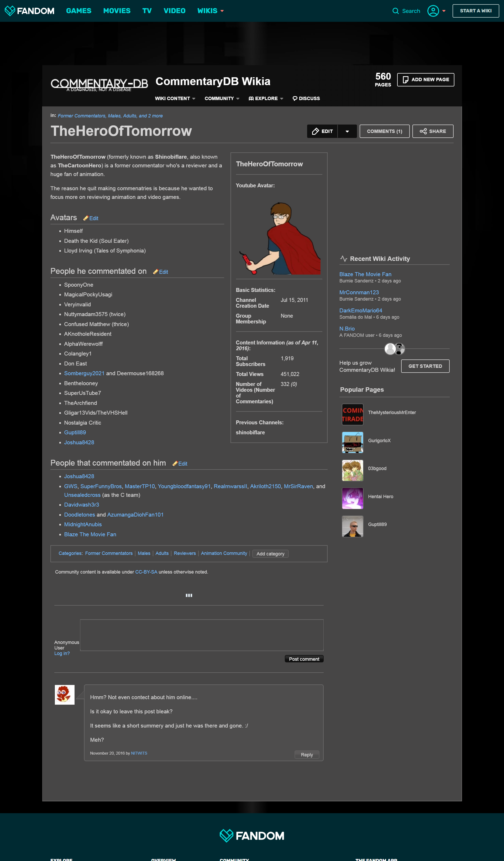The height and width of the screenshot is (861, 504).
Task: Open the 03bgood popular page thumbnail
Action: [x=352, y=471]
